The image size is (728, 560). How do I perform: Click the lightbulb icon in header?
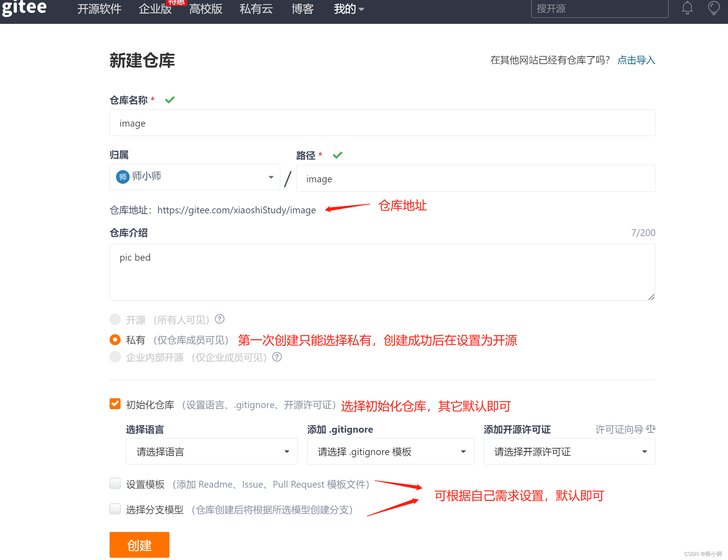[x=714, y=8]
